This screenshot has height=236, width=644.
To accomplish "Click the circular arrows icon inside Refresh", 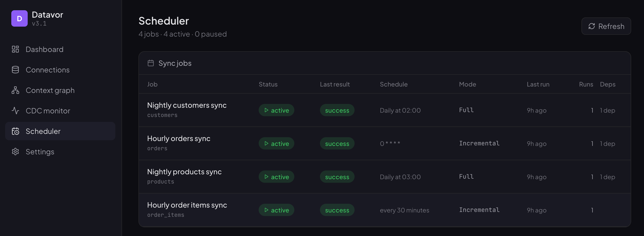I will (592, 26).
